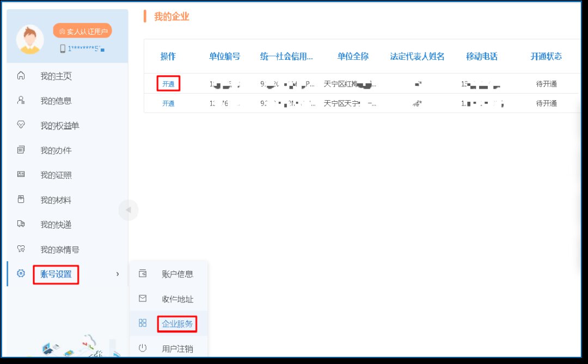This screenshot has height=364, width=588.
Task: Click the document icon beside 我的办件
Action: point(21,150)
